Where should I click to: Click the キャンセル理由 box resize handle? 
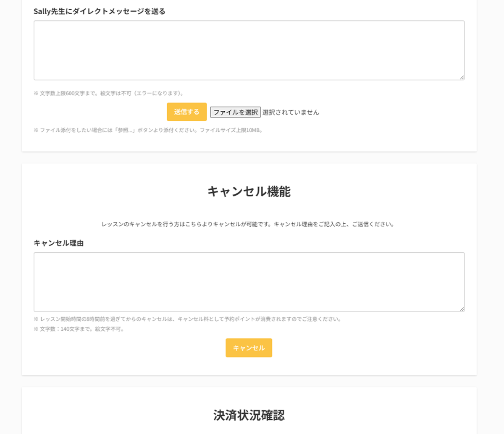coord(462,309)
